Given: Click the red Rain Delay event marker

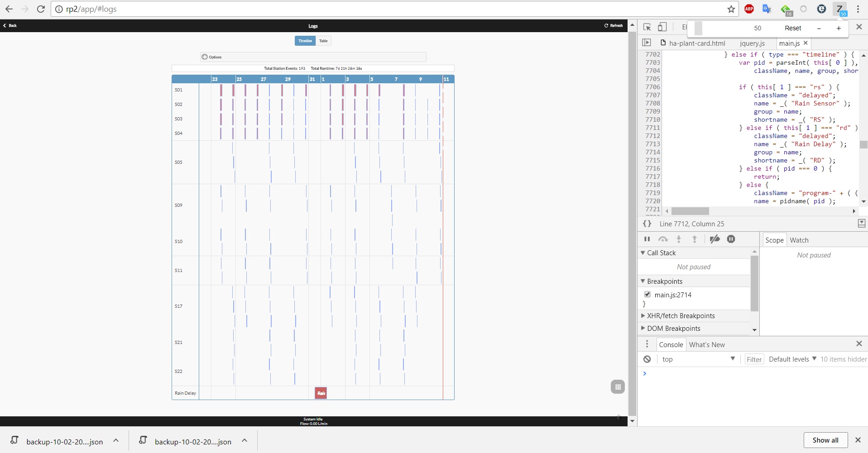Looking at the screenshot, I should coord(321,393).
